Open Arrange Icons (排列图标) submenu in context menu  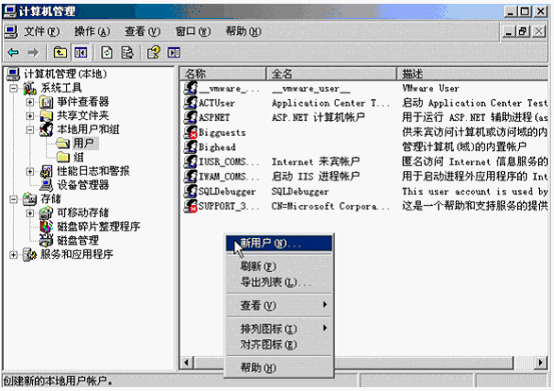279,328
